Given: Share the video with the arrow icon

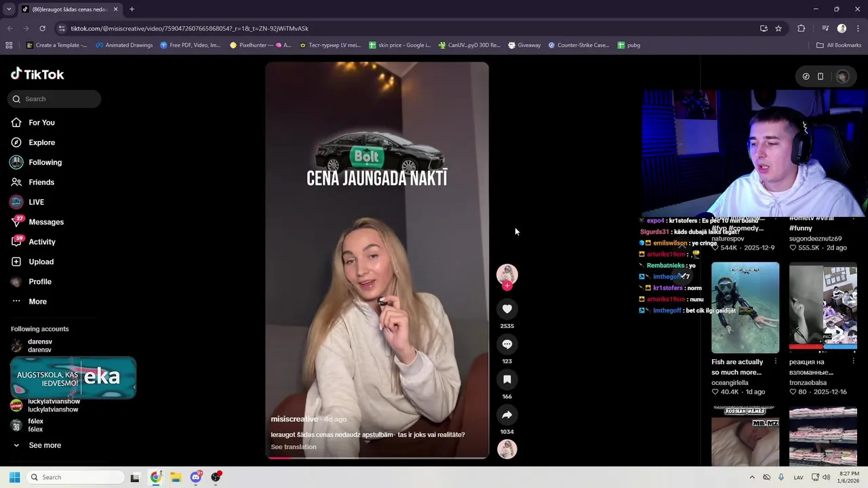Looking at the screenshot, I should [x=507, y=415].
